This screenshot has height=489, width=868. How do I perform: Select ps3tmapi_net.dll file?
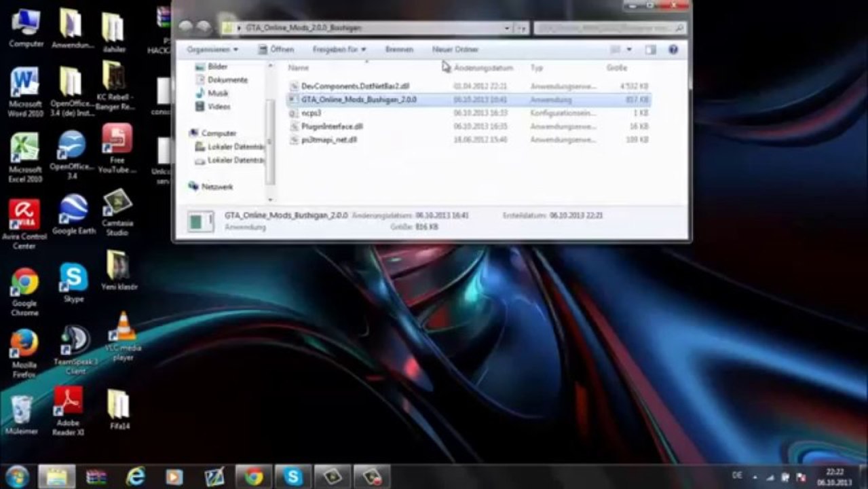click(x=322, y=139)
